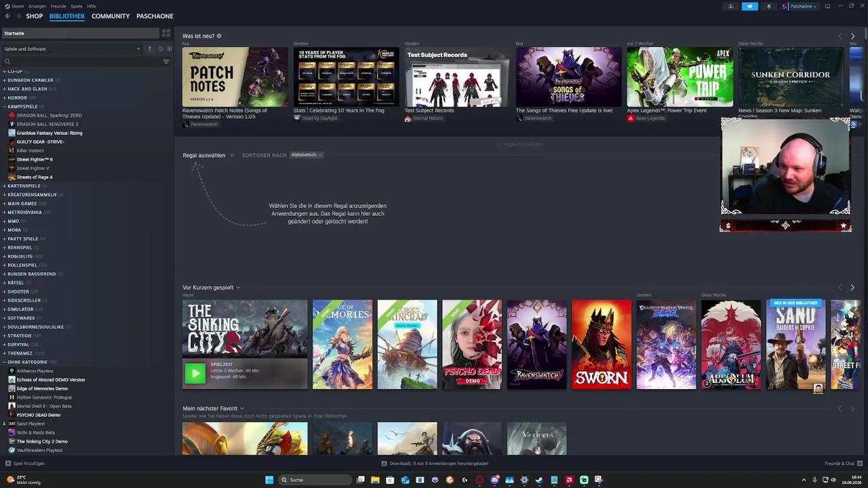Open the notifications bell icon
Viewport: 868px width, 488px height.
(x=768, y=6)
